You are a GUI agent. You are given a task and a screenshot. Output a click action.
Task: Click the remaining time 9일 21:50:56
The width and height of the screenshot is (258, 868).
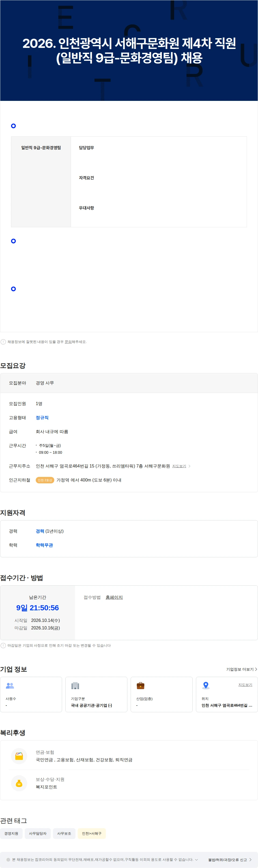click(x=37, y=608)
